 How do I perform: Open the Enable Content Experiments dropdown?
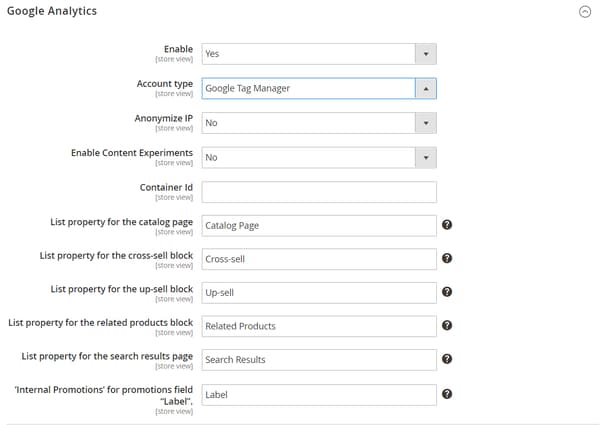pyautogui.click(x=319, y=158)
